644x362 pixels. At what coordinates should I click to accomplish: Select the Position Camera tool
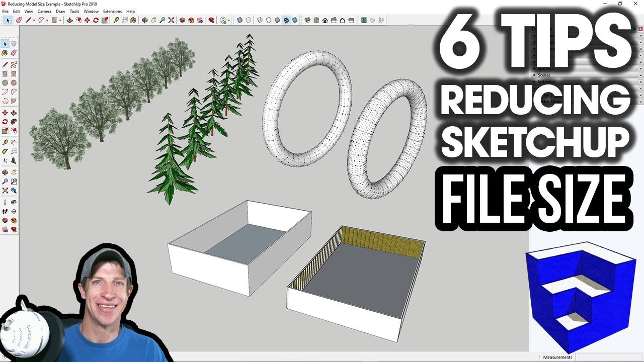(5, 202)
